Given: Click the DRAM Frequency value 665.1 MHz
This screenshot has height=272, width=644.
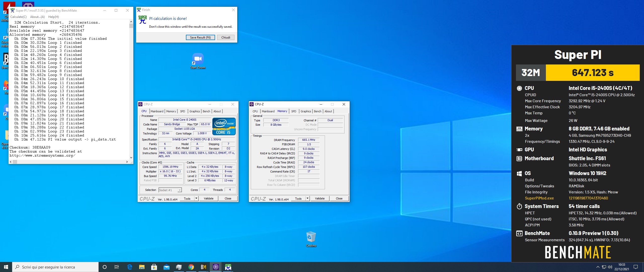Looking at the screenshot, I should tap(309, 140).
